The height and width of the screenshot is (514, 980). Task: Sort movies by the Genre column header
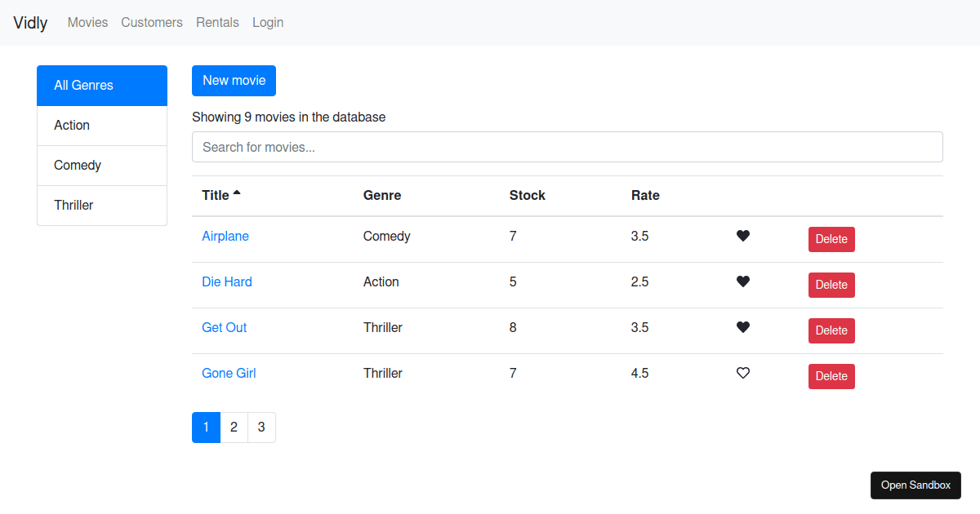pos(382,195)
